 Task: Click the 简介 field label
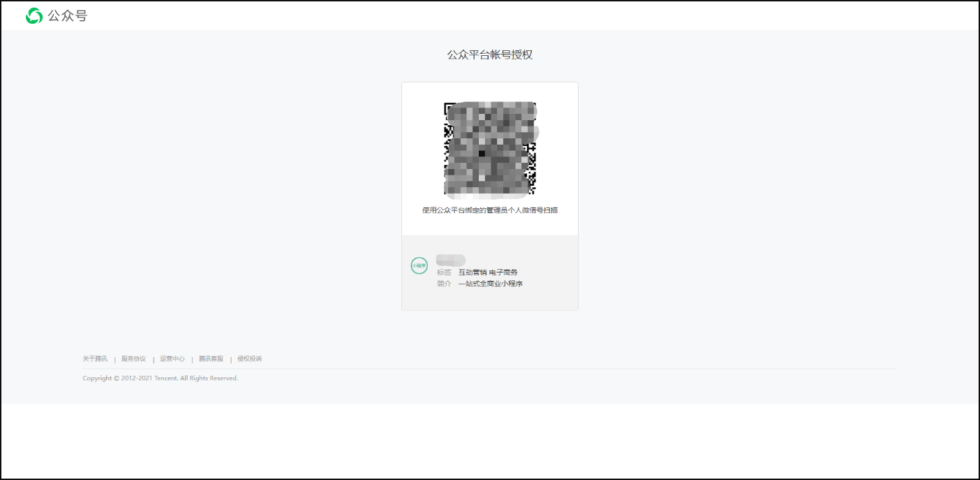pos(444,284)
